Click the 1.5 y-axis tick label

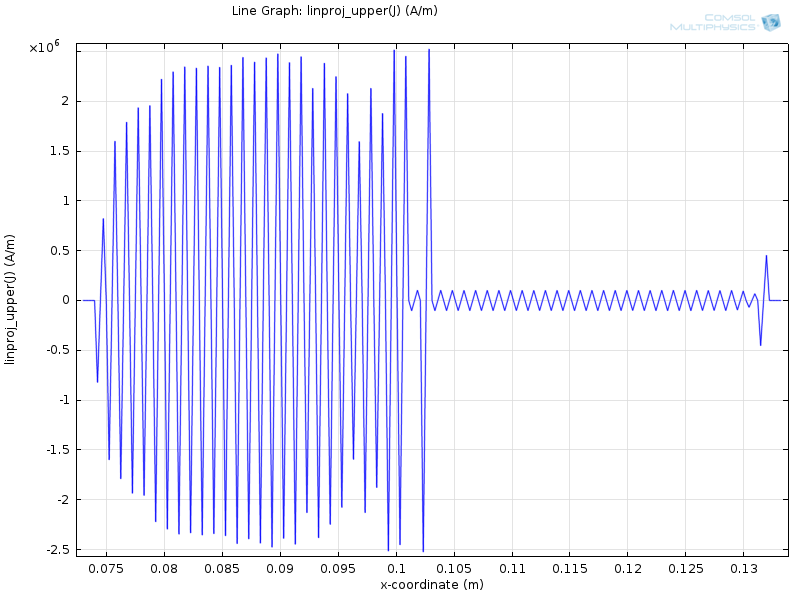pyautogui.click(x=58, y=151)
